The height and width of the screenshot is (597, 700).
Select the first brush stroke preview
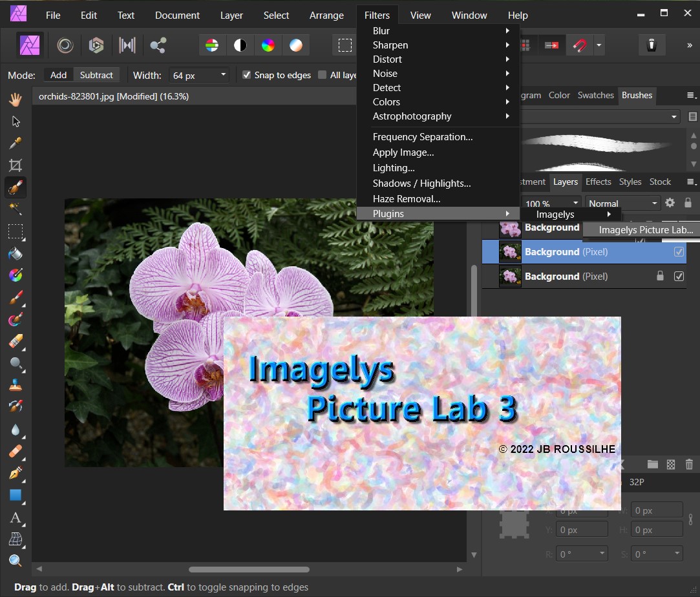(597, 143)
